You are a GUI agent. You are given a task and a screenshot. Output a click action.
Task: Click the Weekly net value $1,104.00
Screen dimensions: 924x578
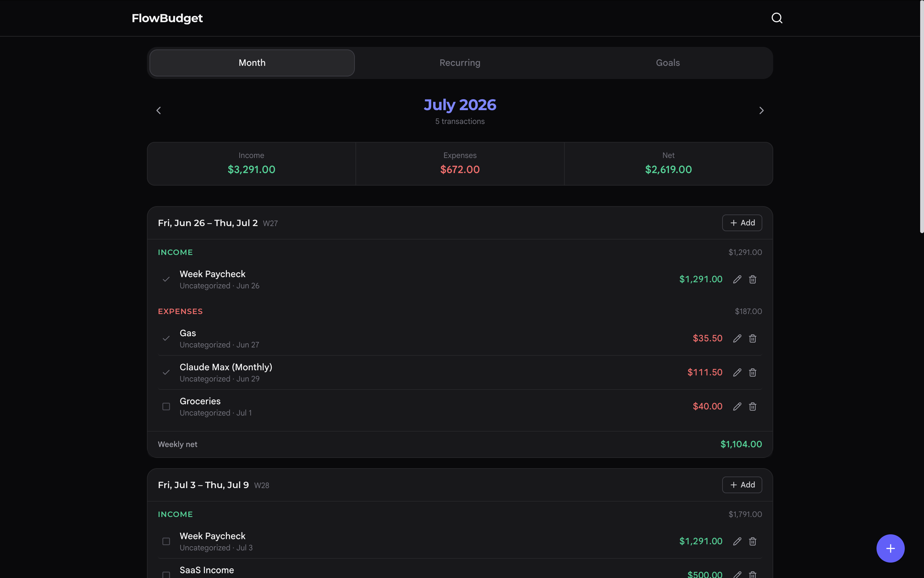[741, 444]
